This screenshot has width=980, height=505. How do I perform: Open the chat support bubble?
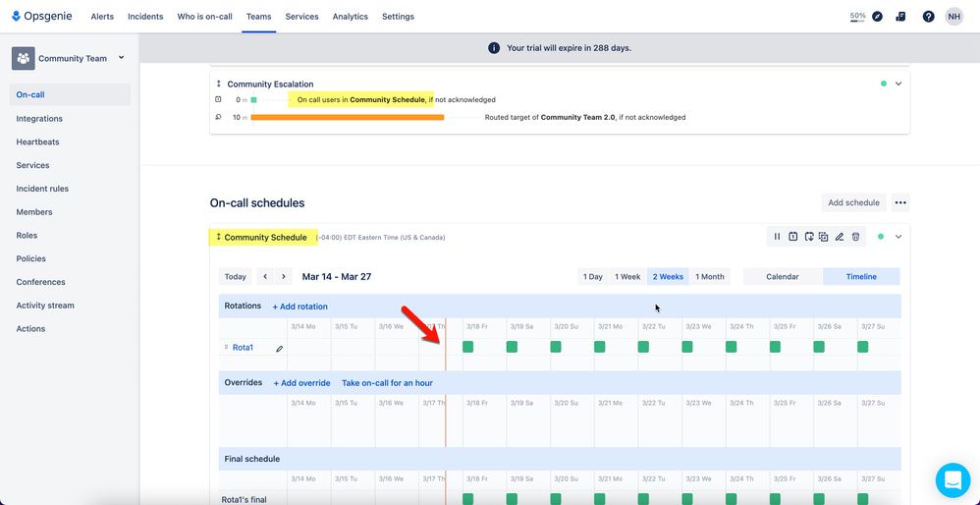pos(953,480)
